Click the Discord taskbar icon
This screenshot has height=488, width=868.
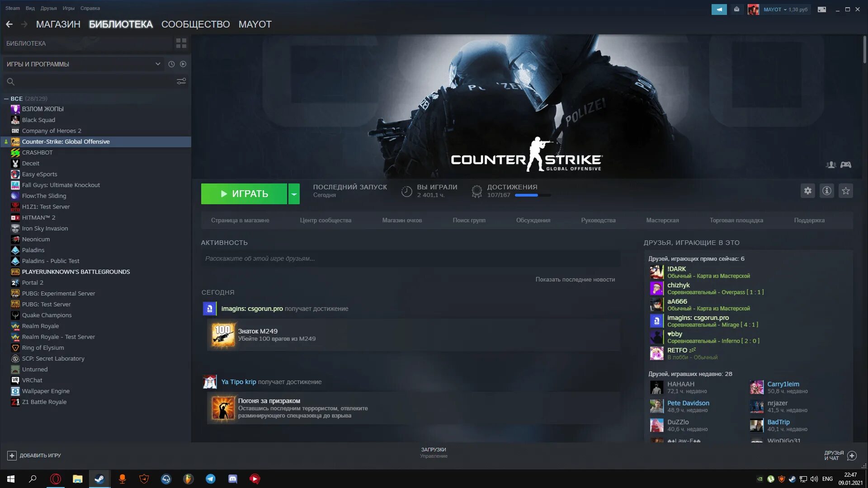pyautogui.click(x=232, y=479)
